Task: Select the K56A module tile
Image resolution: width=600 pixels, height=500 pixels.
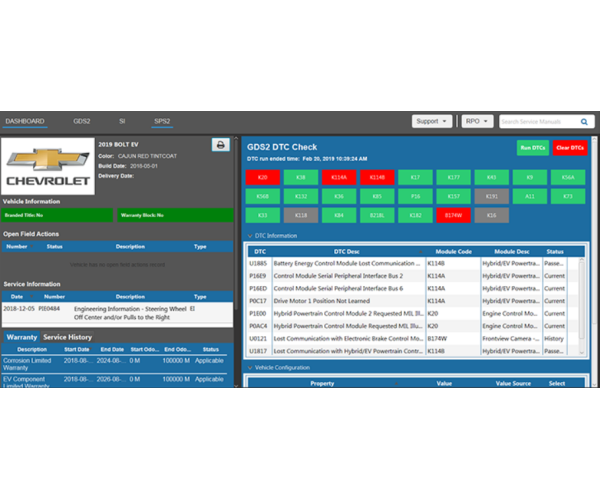Action: (x=568, y=178)
